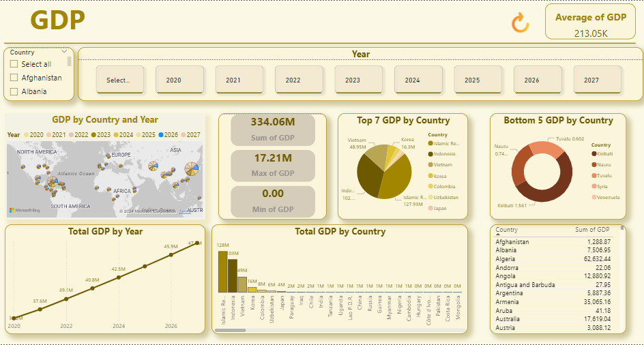The width and height of the screenshot is (644, 345).
Task: Click the Country slicer list scrollbar
Action: coord(70,61)
